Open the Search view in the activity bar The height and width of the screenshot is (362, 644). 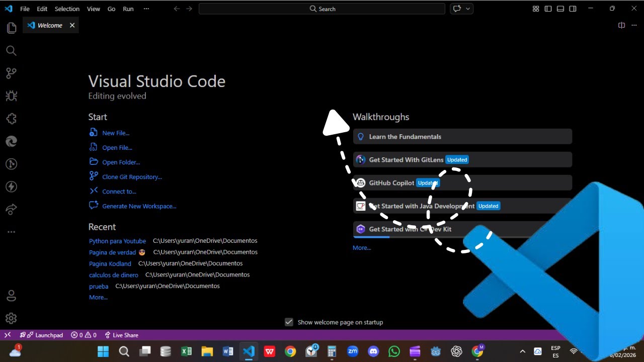(11, 51)
